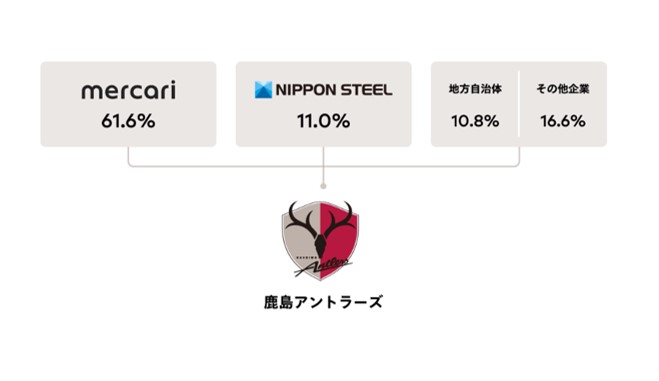The height and width of the screenshot is (381, 659).
Task: Select the 16.6% other companies percentage
Action: coord(563,121)
